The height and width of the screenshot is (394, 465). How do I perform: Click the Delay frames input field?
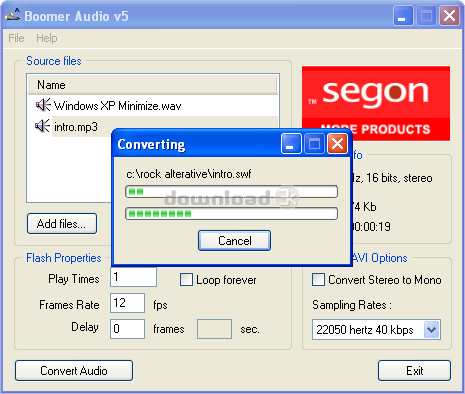pyautogui.click(x=127, y=329)
